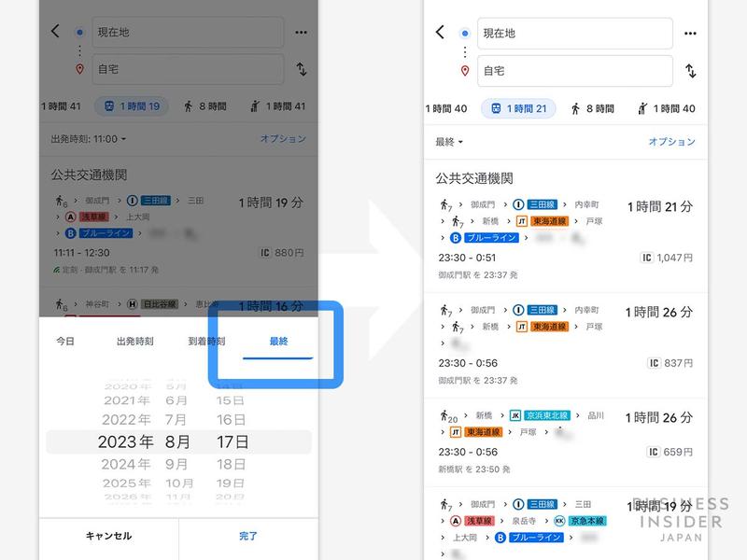Open the 出発時刻: 11:00 dropdown

pos(89,139)
